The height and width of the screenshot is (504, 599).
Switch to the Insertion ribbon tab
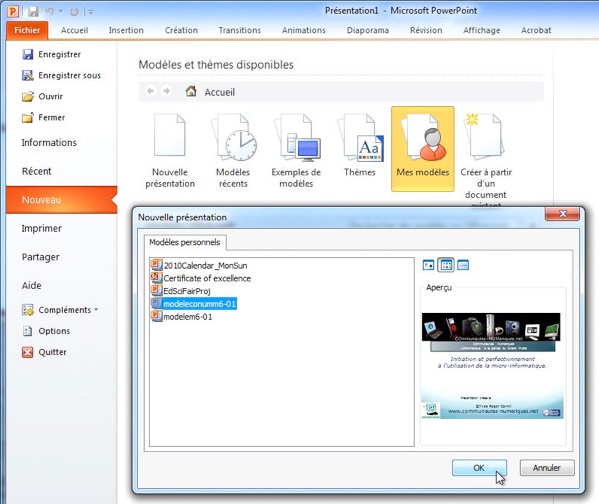pos(126,30)
